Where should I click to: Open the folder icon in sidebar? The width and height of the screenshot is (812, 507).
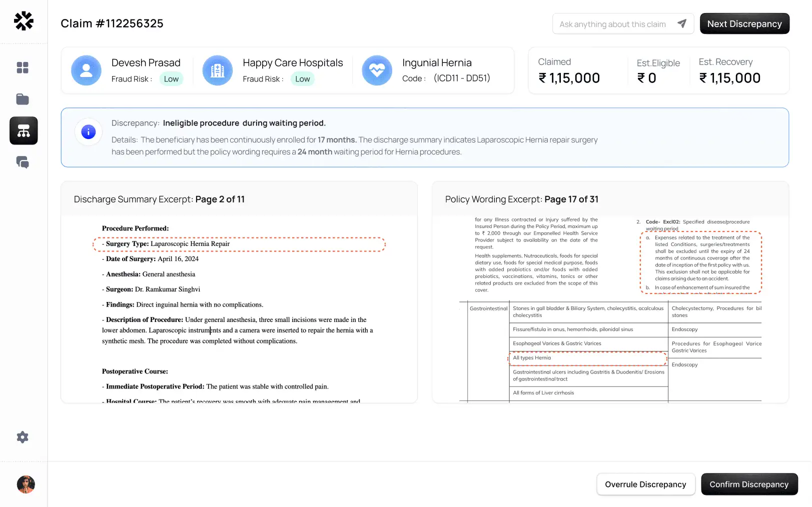pyautogui.click(x=23, y=99)
